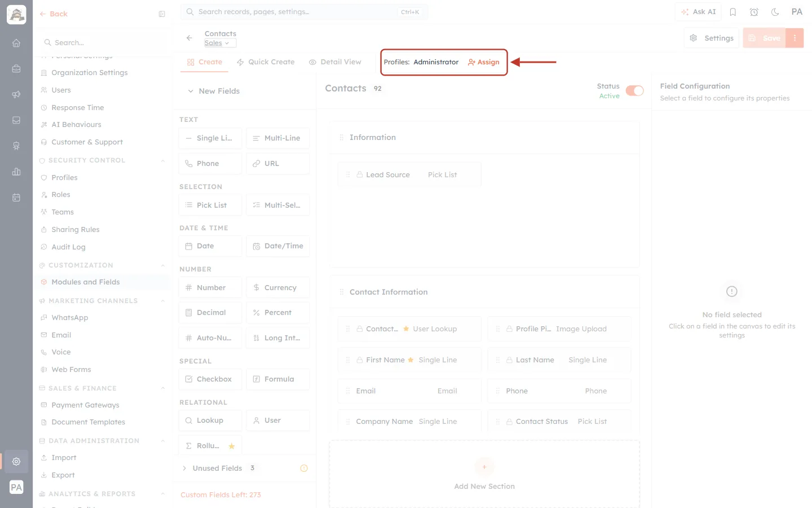
Task: Click the three-dot menu next to Save
Action: 795,38
